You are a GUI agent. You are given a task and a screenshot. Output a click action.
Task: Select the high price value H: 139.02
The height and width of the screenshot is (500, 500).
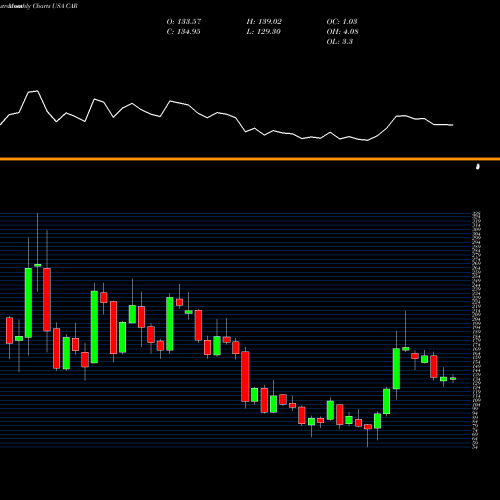(x=264, y=22)
